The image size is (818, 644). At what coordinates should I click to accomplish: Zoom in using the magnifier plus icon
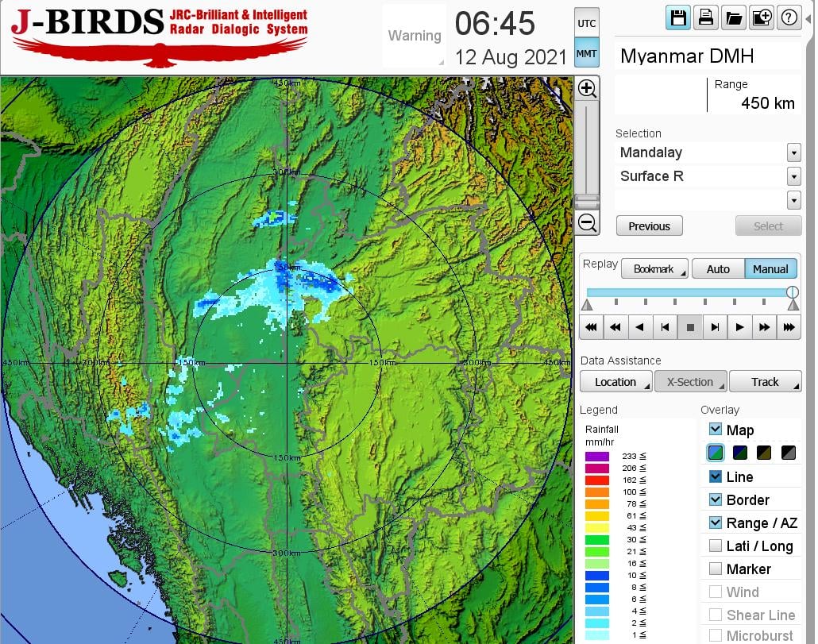point(587,88)
